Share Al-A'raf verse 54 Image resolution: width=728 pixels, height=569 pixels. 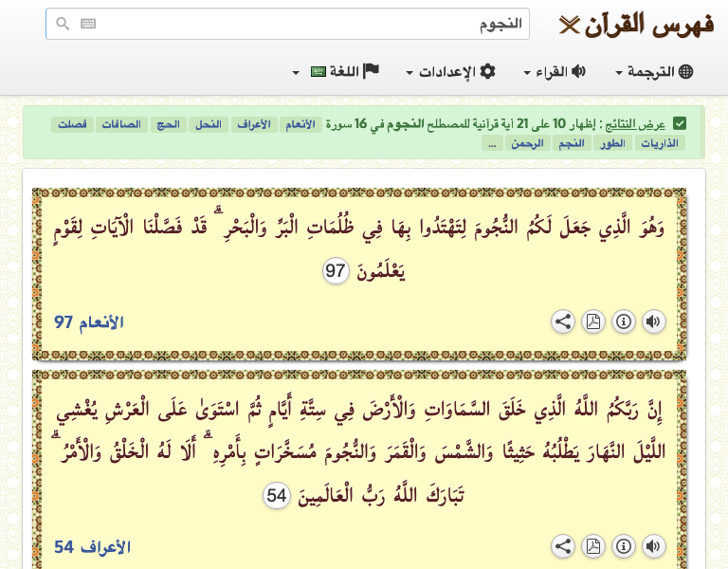[563, 546]
